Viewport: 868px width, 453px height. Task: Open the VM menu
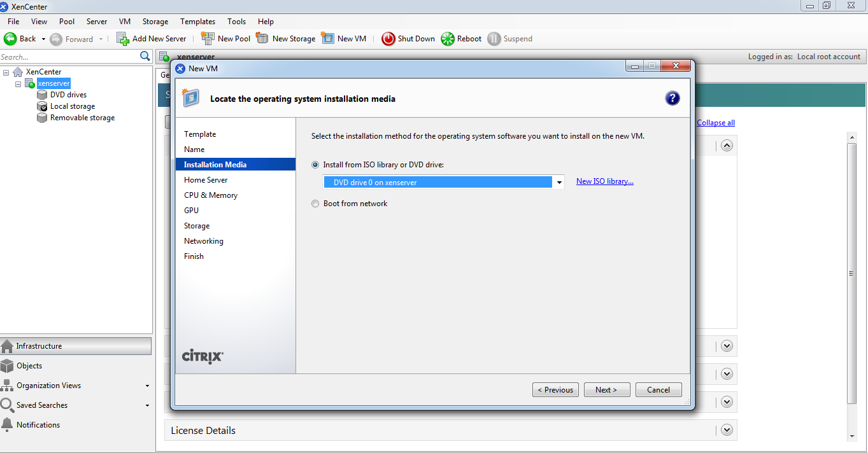(x=125, y=22)
